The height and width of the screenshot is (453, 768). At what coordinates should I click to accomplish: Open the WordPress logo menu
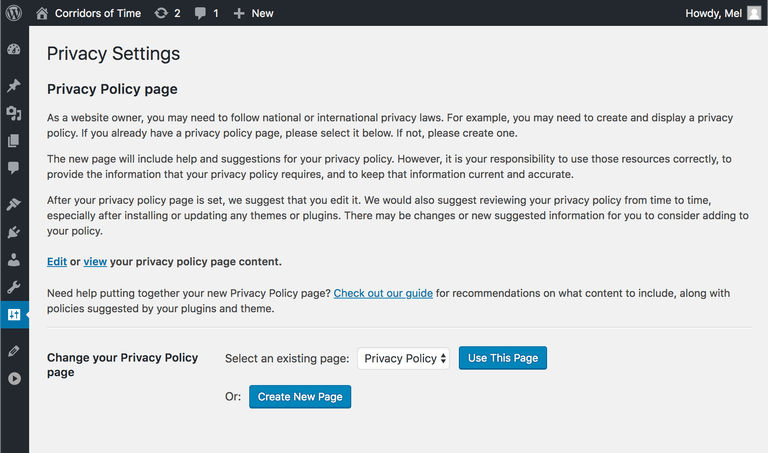tap(14, 13)
